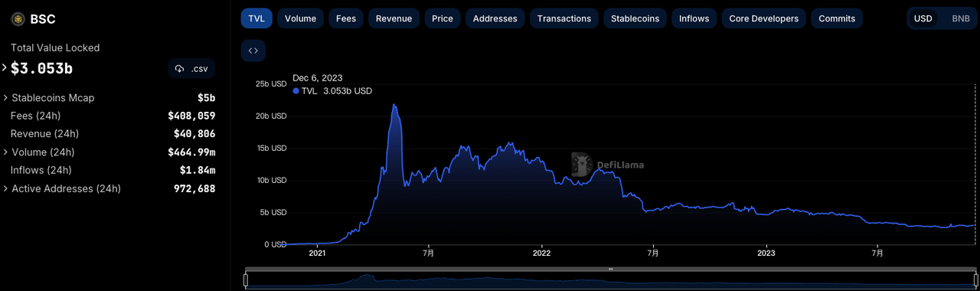
Task: Toggle the Price chart metric
Action: [x=443, y=18]
